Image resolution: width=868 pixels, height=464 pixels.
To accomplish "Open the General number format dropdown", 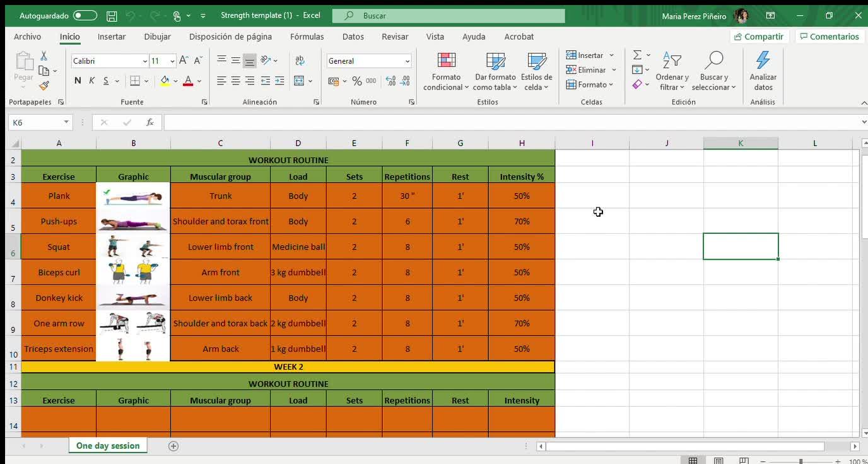I will coord(408,61).
